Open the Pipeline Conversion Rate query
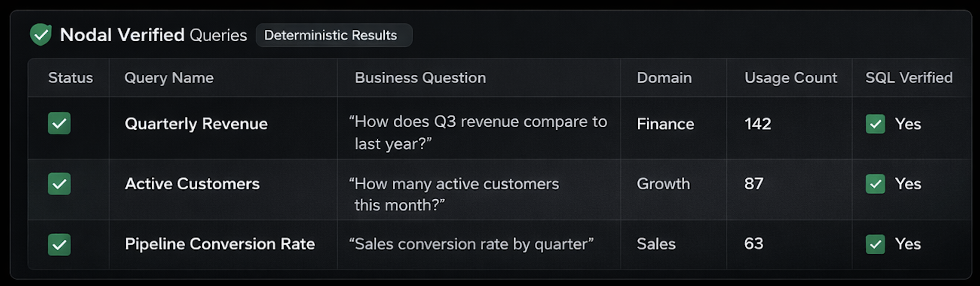The width and height of the screenshot is (980, 286). 220,244
